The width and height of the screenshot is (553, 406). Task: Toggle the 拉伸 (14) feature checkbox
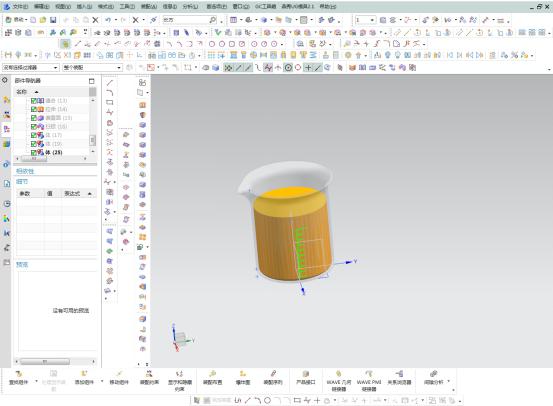coord(34,109)
